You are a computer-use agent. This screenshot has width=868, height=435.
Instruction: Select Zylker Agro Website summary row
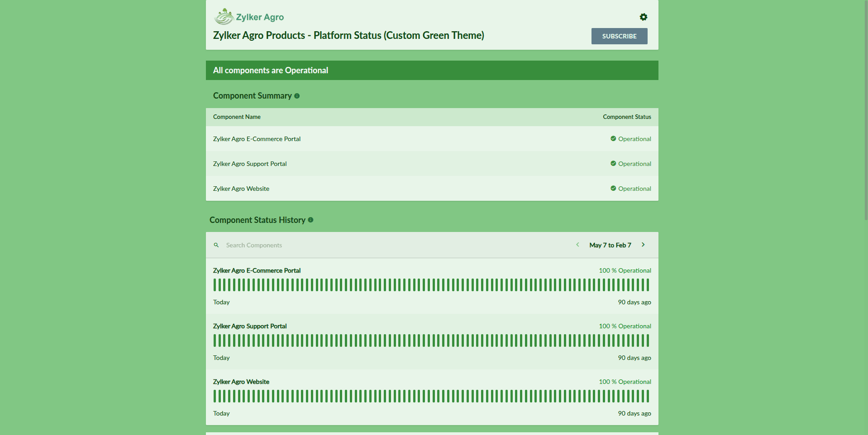click(x=432, y=189)
